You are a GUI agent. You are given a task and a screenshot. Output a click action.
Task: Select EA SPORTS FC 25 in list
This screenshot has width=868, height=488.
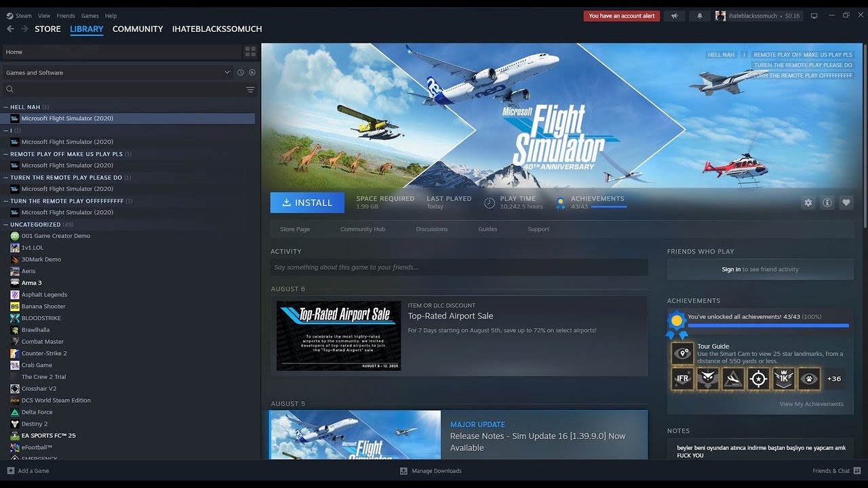click(49, 435)
